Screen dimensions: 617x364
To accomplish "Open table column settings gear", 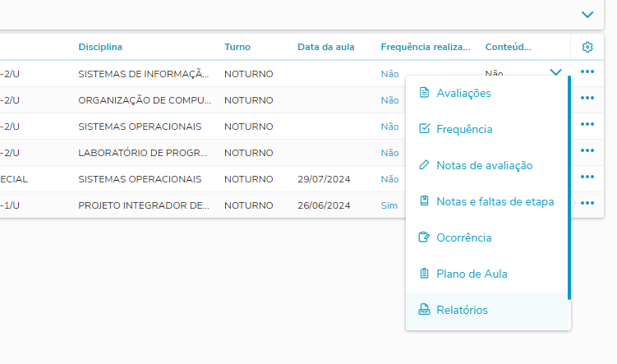I will (x=587, y=47).
